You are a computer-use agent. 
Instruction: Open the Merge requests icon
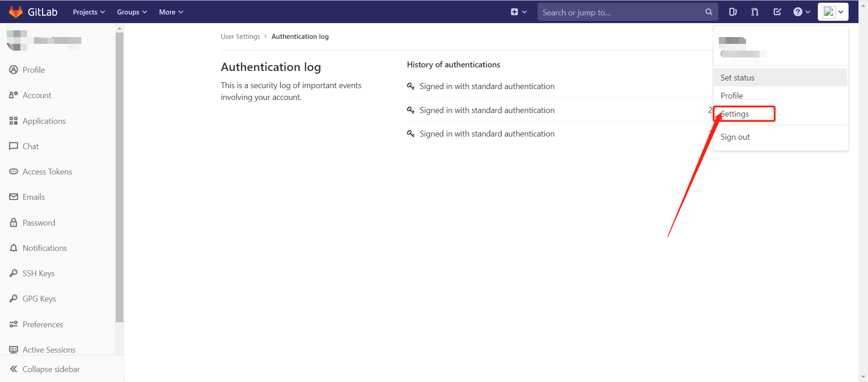tap(755, 12)
